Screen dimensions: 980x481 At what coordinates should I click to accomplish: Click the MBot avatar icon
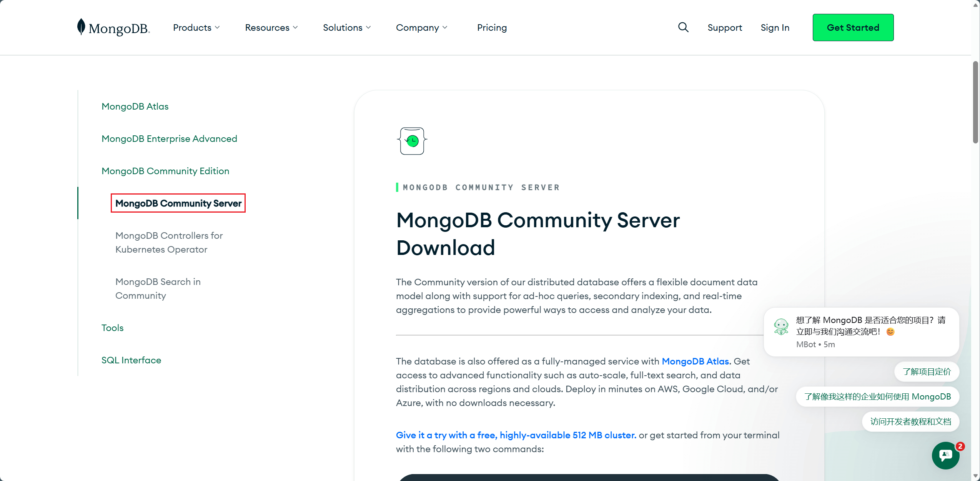point(781,326)
